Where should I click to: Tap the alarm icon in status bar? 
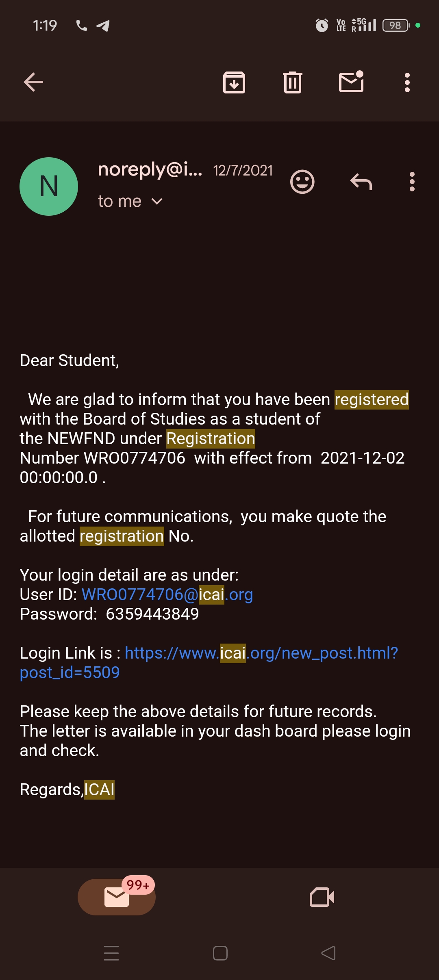coord(322,26)
